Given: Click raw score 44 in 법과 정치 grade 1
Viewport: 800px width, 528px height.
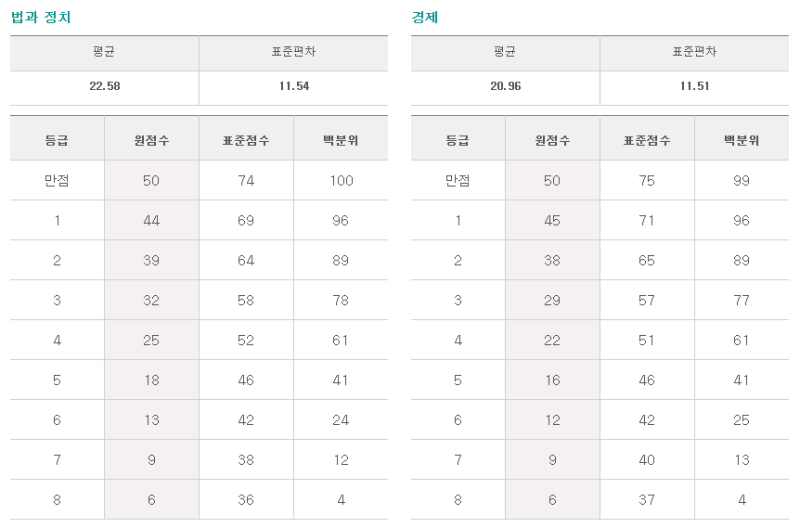Looking at the screenshot, I should coord(152,220).
